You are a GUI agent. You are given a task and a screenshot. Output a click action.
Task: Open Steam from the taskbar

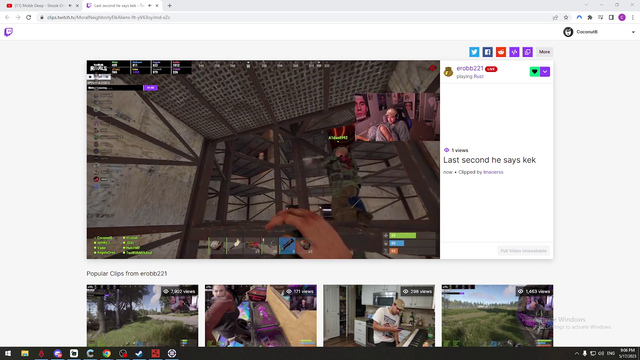[x=139, y=353]
